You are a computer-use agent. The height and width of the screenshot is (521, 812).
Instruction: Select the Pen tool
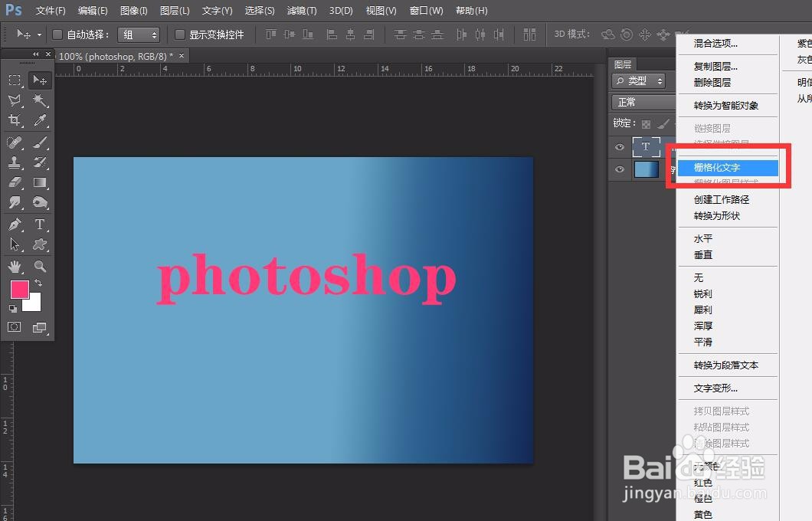[x=15, y=224]
